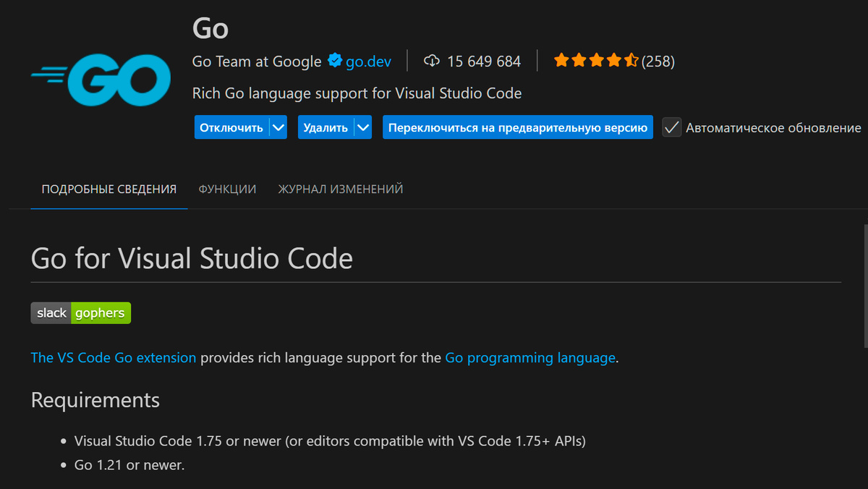Viewport: 868px width, 489px height.
Task: Click the Go for Visual Studio Code heading
Action: coord(192,258)
